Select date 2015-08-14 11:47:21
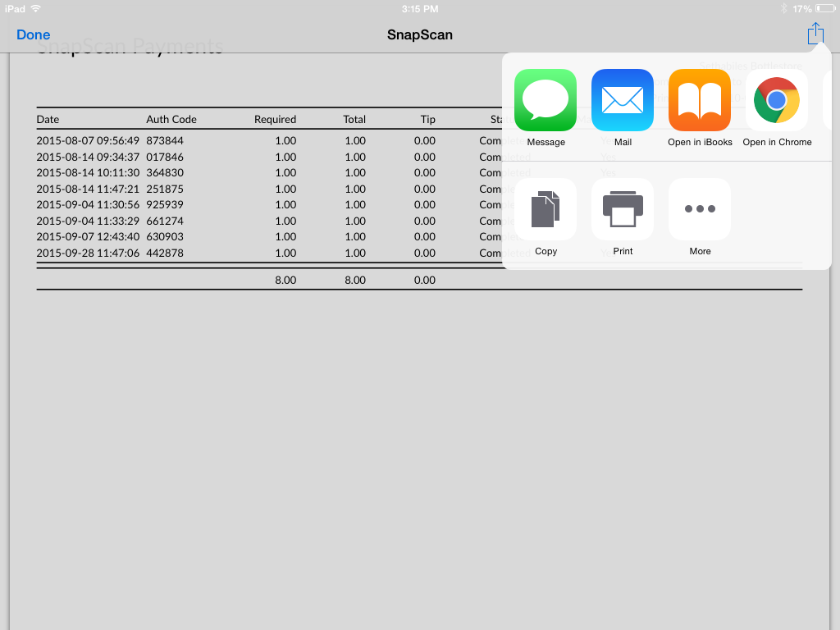 88,189
